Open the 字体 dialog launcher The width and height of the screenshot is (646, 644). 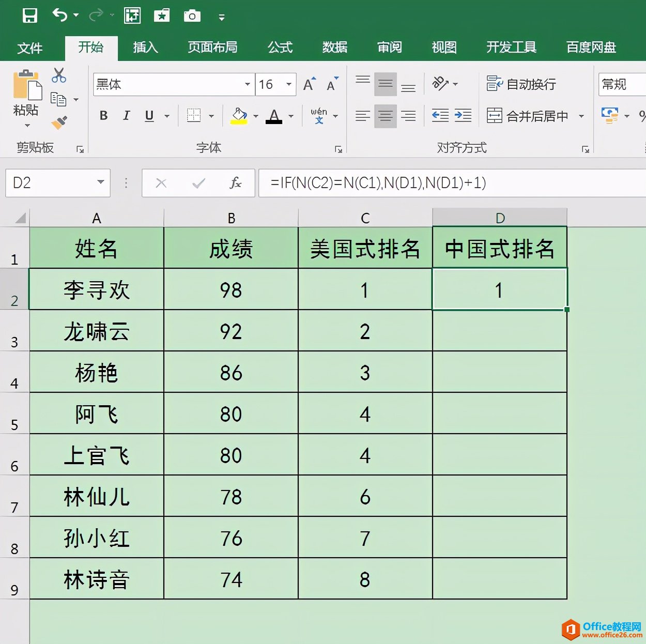[339, 149]
